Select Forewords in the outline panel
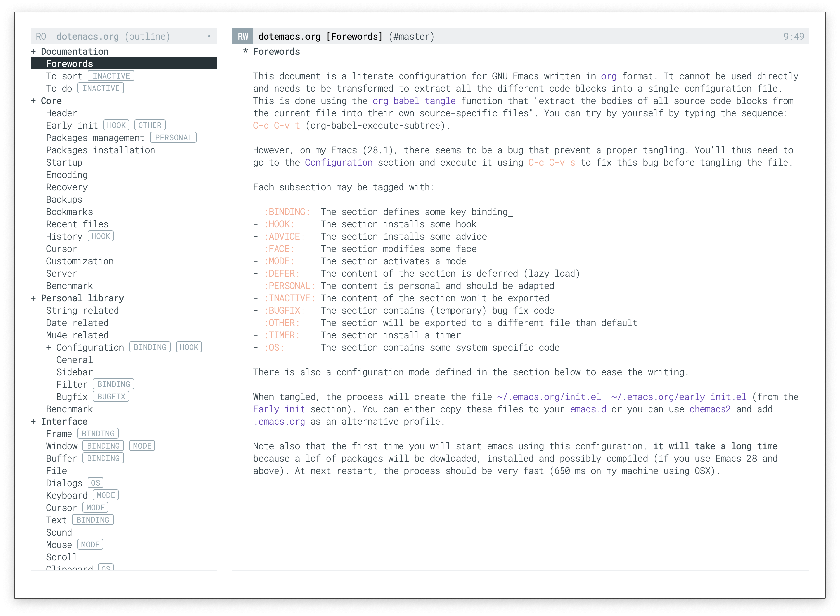Screen dimensions: 840x616 pos(69,63)
